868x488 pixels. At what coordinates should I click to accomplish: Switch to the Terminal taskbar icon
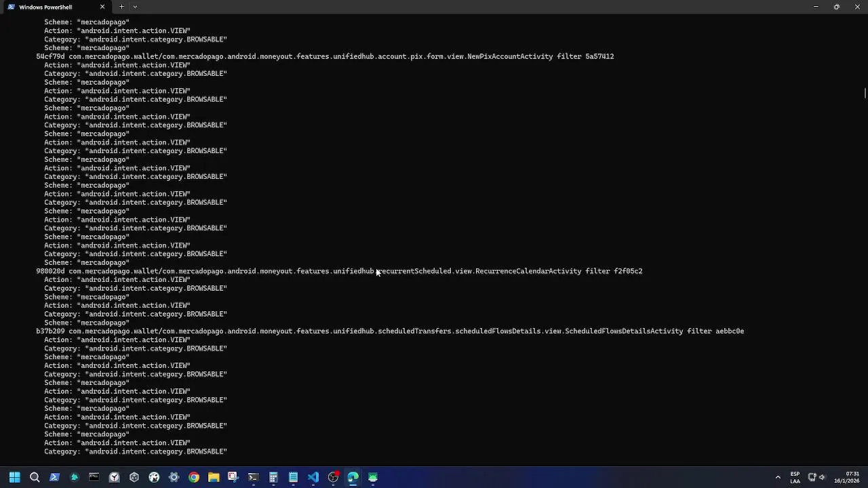253,477
